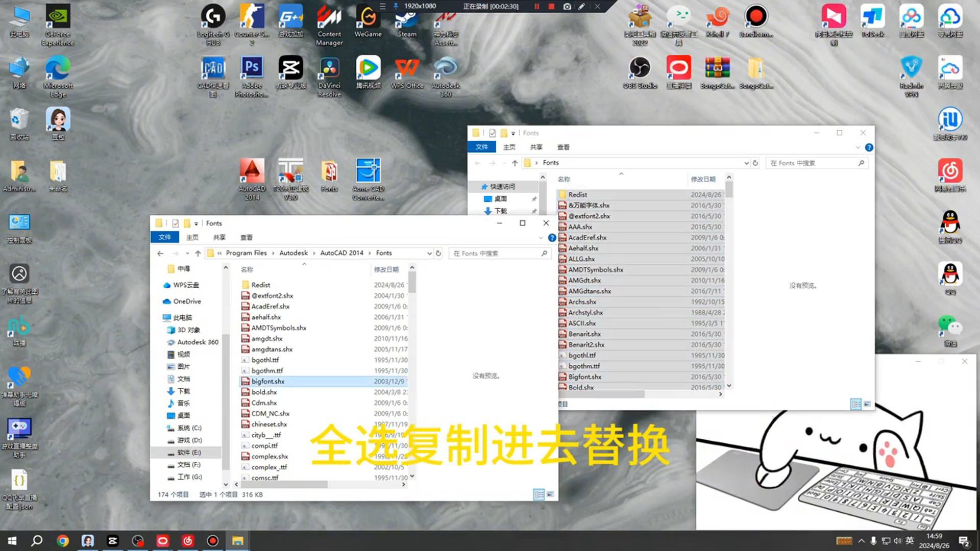Switch the selected-files Fonts window to details view
980x551 pixels.
[x=855, y=404]
